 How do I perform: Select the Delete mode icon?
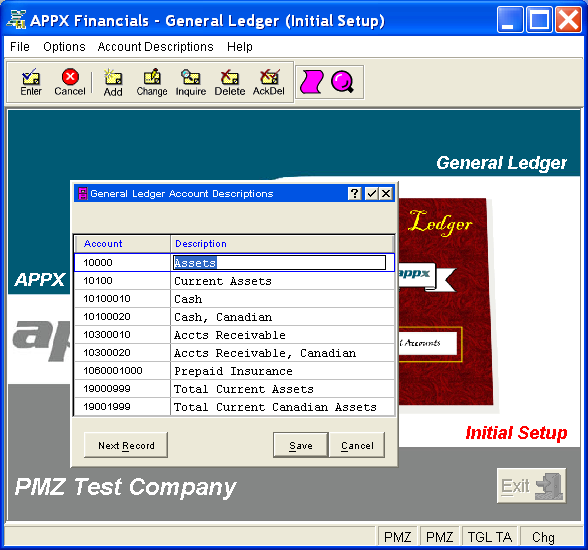coord(230,82)
